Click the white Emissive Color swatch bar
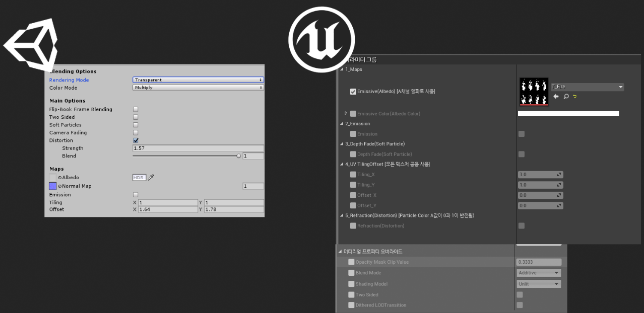This screenshot has height=313, width=644. coord(568,114)
